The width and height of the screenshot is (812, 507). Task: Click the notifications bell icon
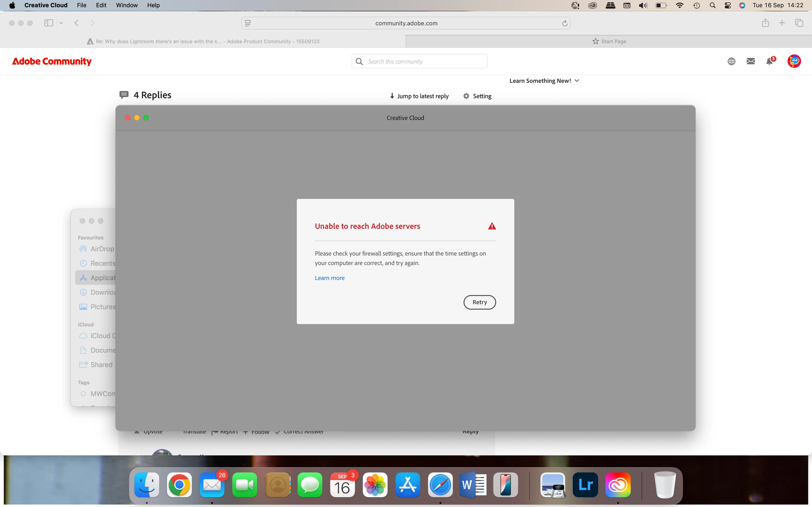coord(769,61)
